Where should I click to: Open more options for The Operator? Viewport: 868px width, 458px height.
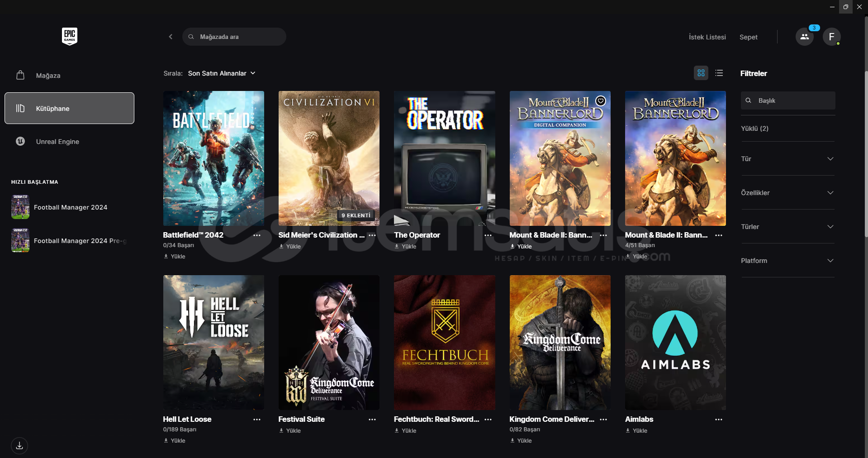488,235
